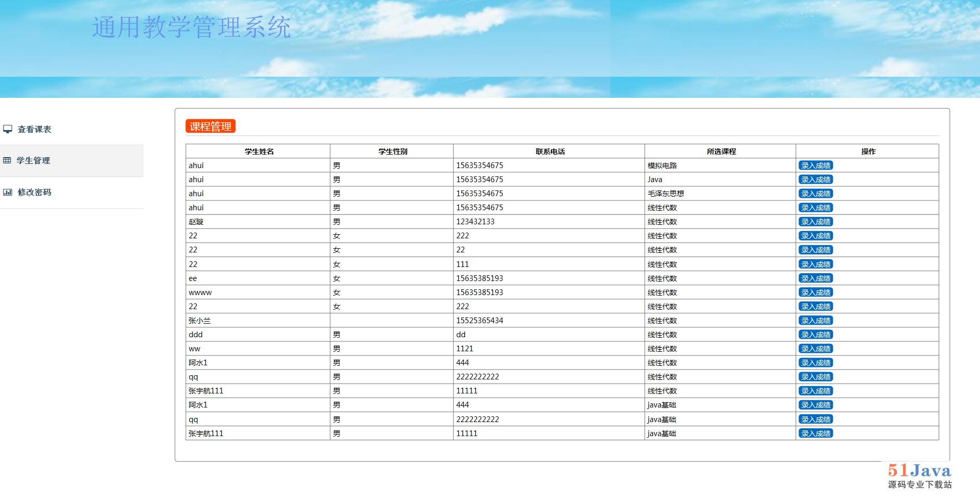Click the table grid icon beside 学生管理
The height and width of the screenshot is (497, 980).
point(7,160)
